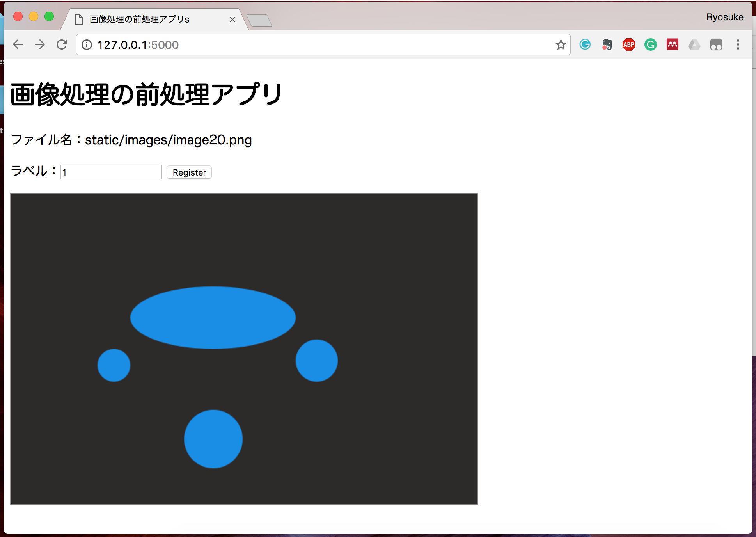Image resolution: width=756 pixels, height=537 pixels.
Task: Click the Register button
Action: (189, 172)
